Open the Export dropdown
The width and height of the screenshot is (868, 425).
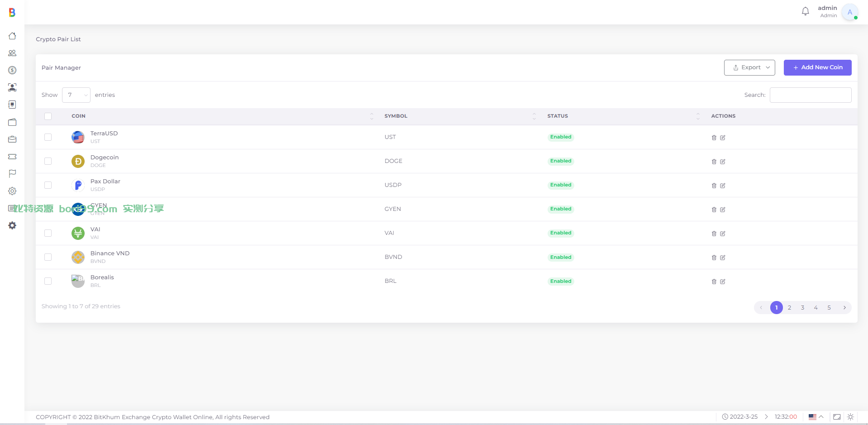coord(749,67)
